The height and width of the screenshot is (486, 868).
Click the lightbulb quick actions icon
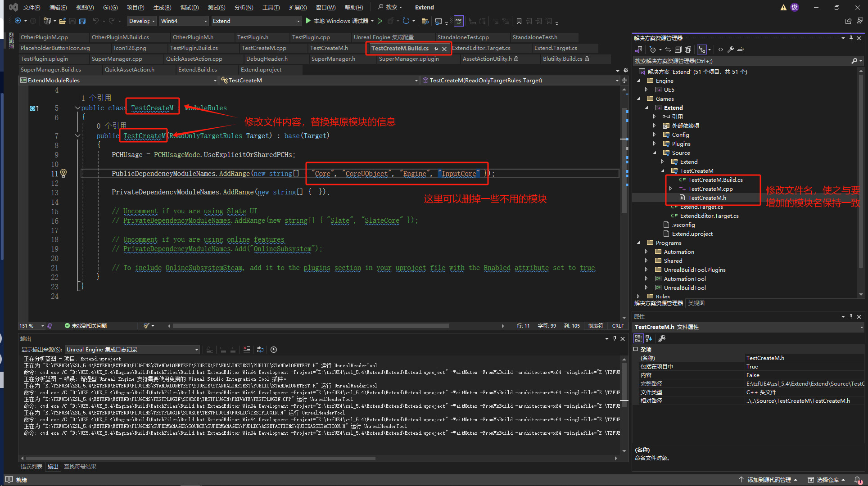63,173
